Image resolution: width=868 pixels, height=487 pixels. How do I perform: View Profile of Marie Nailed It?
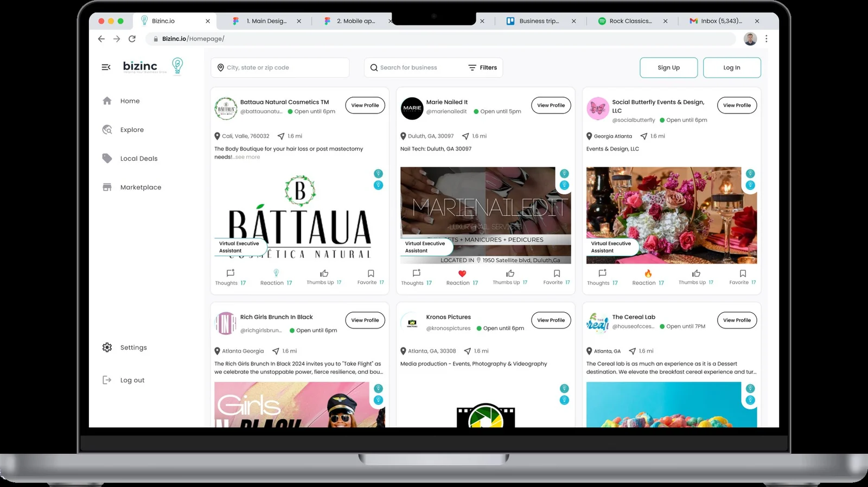pyautogui.click(x=551, y=105)
